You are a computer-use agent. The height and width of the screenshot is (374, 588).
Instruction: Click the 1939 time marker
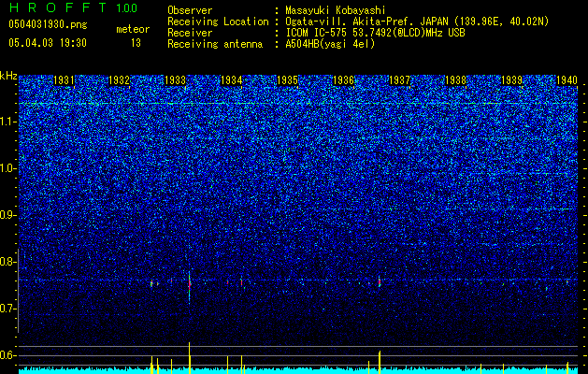[511, 80]
